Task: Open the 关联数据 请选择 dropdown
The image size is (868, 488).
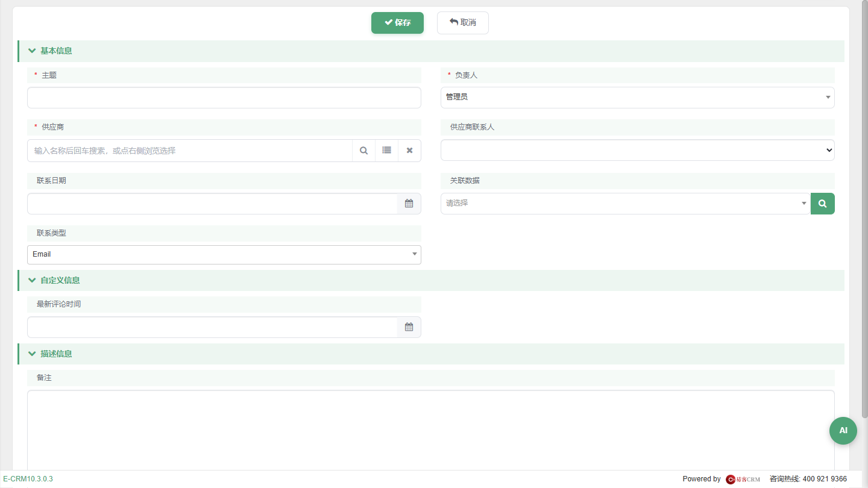Action: coord(625,204)
